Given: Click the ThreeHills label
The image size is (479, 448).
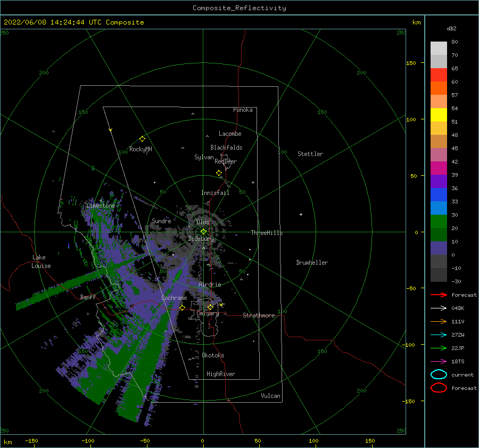Looking at the screenshot, I should pyautogui.click(x=267, y=233).
